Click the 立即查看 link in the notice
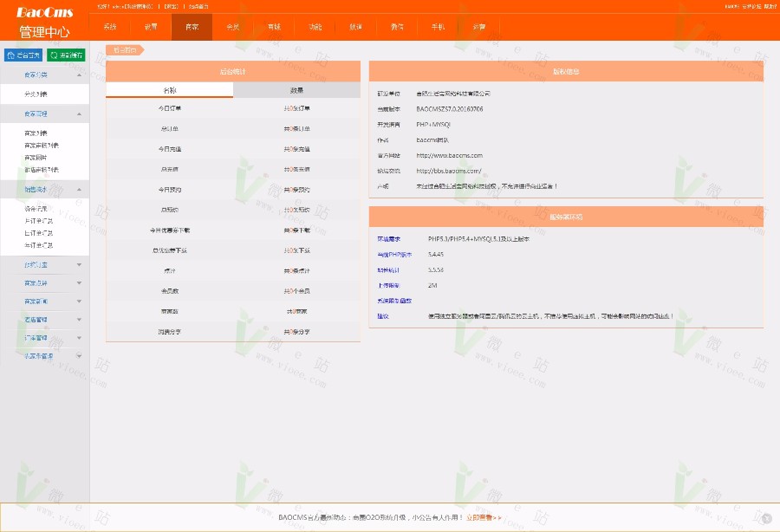The image size is (780, 532). click(x=484, y=517)
